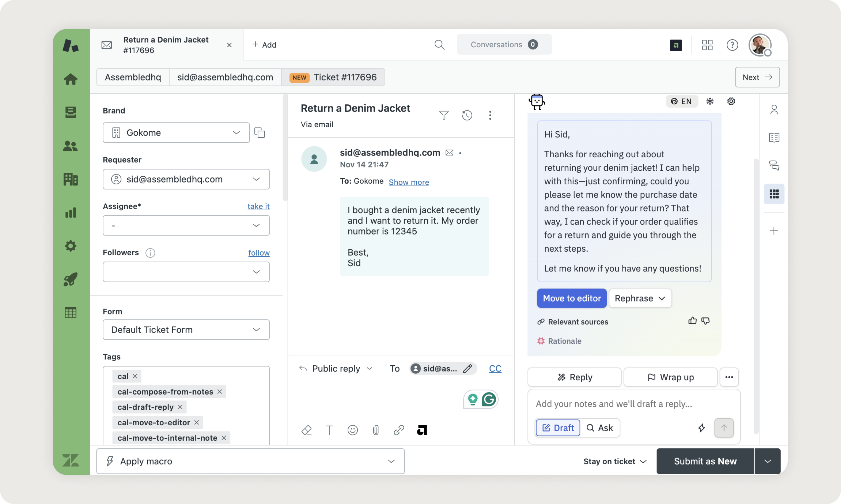The width and height of the screenshot is (841, 504).
Task: Select the Return a Denim Jacket tab
Action: (166, 45)
